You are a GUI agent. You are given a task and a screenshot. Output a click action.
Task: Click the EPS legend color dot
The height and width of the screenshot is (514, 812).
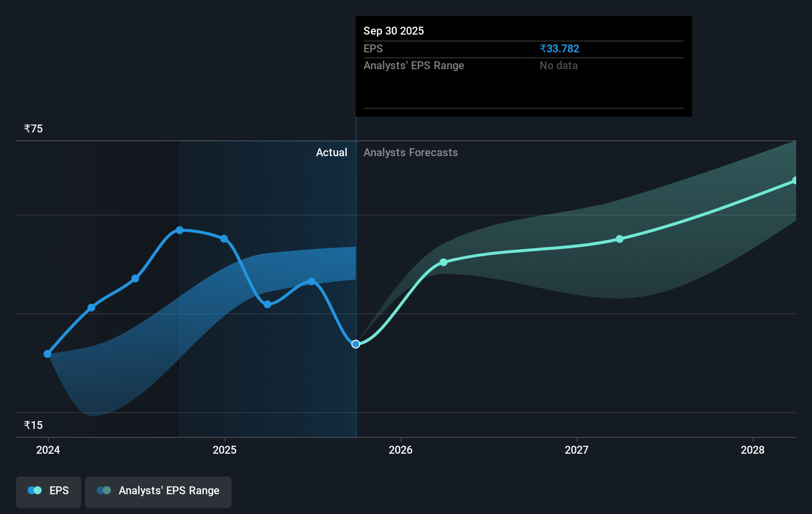(34, 490)
